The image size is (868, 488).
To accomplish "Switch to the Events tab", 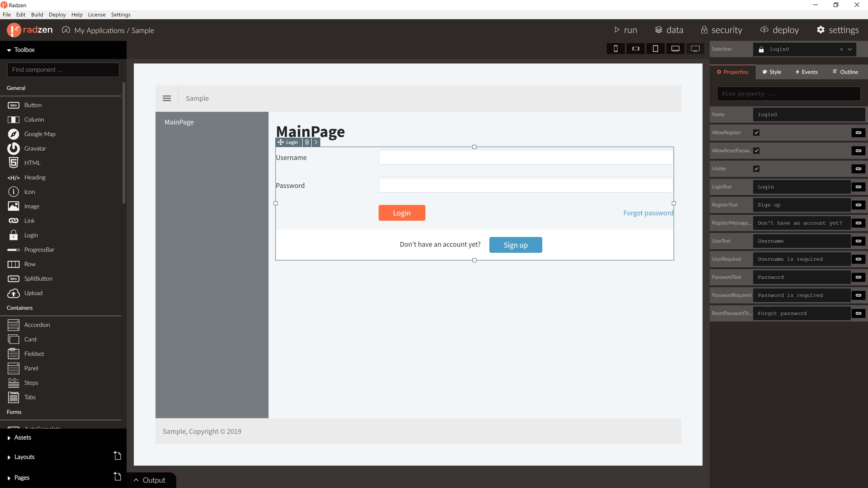I will click(807, 72).
